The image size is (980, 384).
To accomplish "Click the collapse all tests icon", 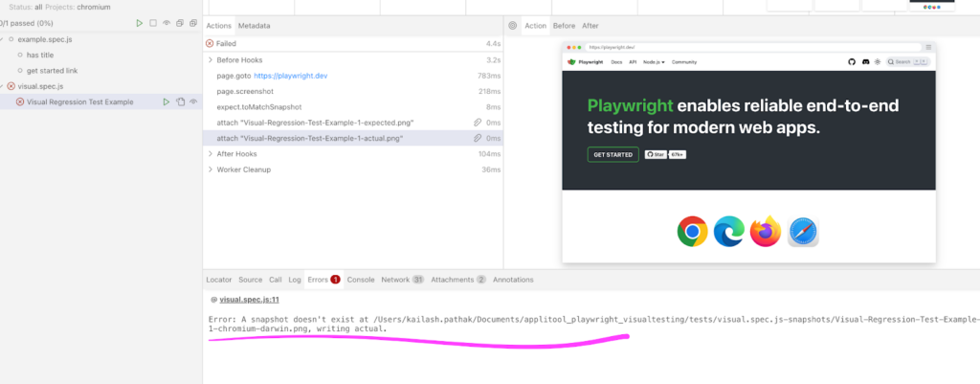I will tap(180, 23).
